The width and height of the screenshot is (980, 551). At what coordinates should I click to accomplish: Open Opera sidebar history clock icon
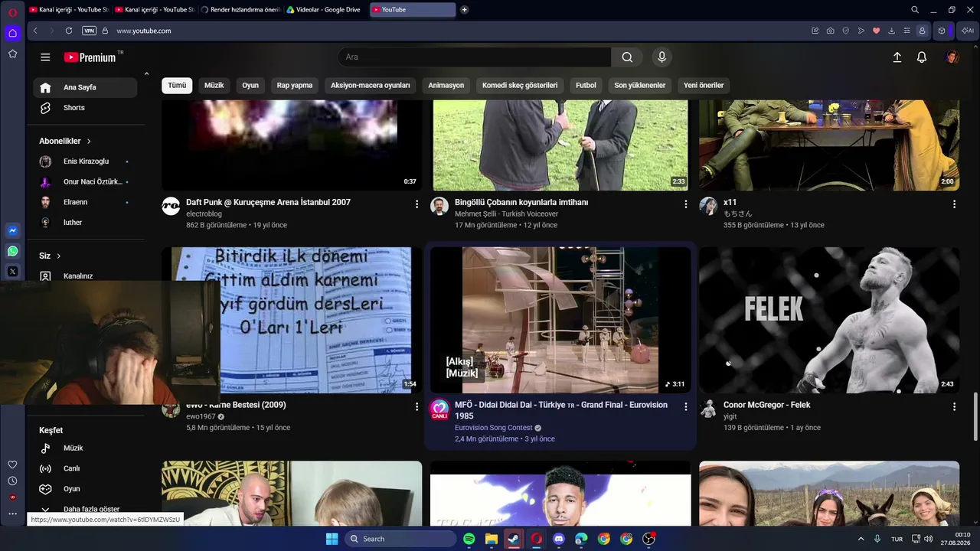[12, 481]
